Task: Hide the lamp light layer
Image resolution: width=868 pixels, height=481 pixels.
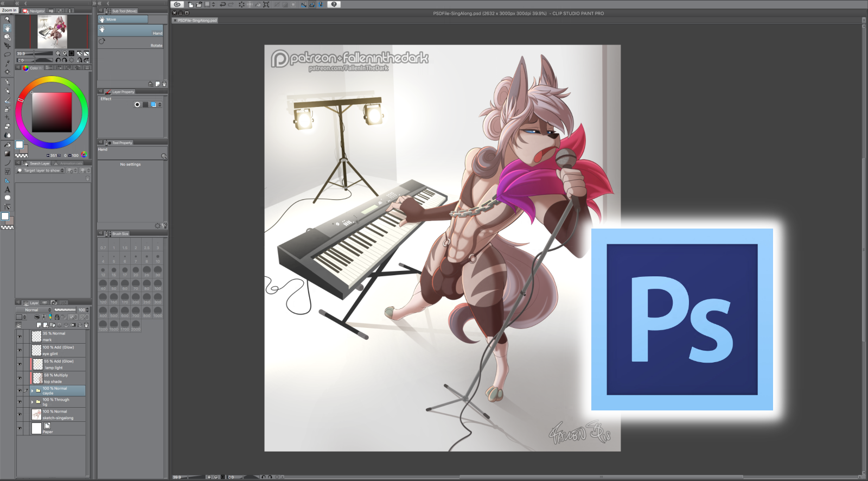Action: tap(20, 364)
